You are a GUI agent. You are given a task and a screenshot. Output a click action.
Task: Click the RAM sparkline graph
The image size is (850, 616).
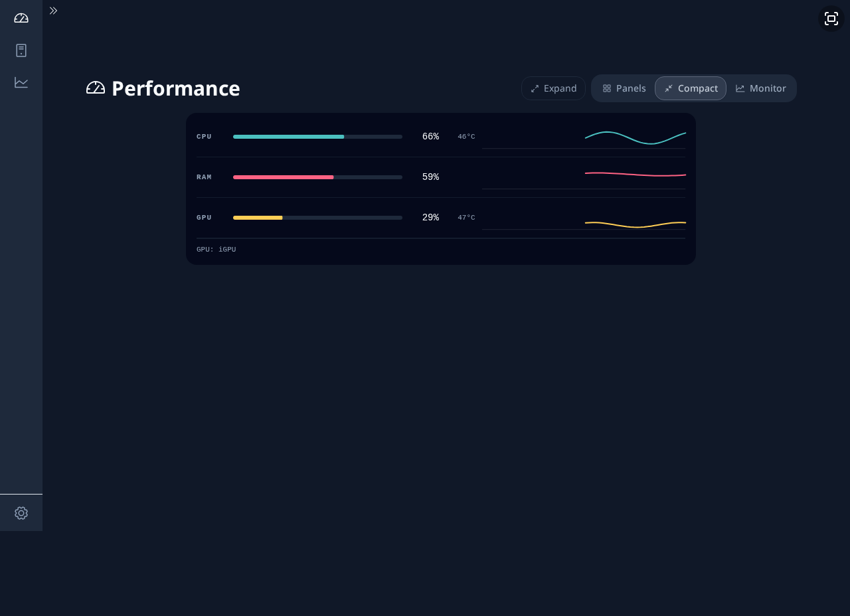(x=584, y=178)
